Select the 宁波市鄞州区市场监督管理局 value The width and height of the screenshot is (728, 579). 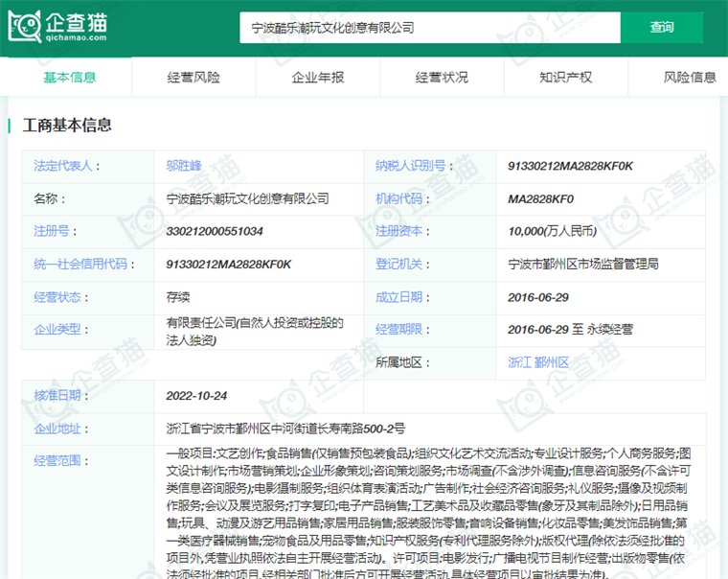(583, 264)
